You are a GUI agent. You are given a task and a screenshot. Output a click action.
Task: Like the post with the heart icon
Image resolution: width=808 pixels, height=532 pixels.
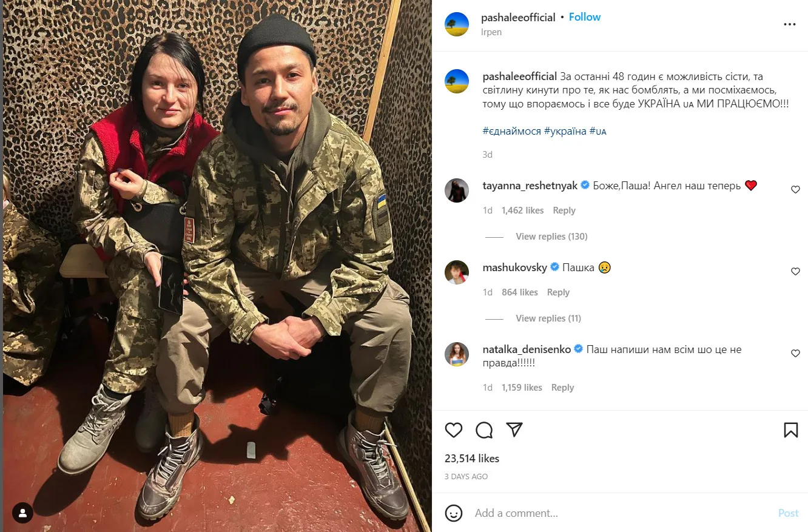pyautogui.click(x=454, y=430)
